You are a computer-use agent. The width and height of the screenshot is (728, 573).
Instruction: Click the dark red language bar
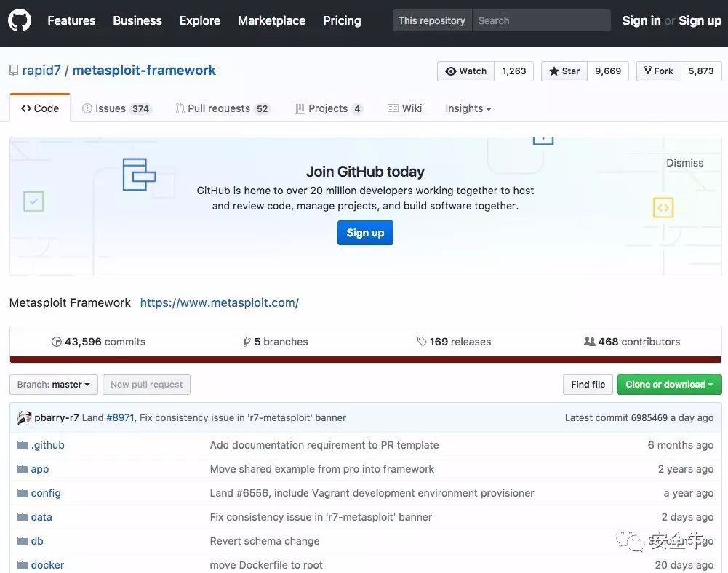pos(365,360)
